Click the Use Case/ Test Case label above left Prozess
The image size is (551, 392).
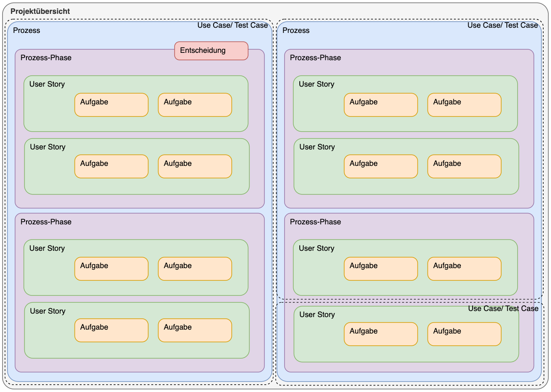point(233,25)
